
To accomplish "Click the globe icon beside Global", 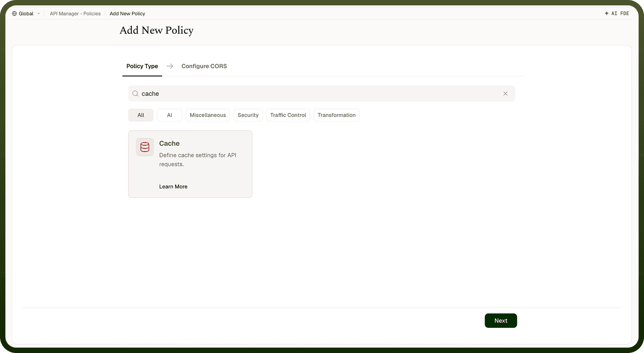I will pyautogui.click(x=14, y=13).
